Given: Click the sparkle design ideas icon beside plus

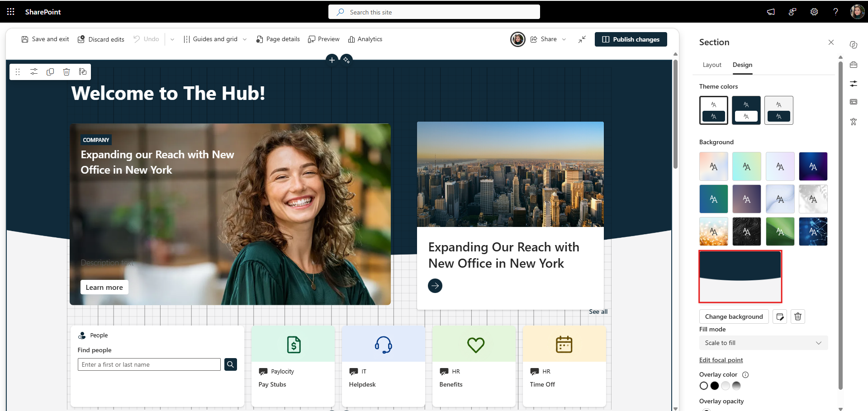Looking at the screenshot, I should (x=346, y=60).
